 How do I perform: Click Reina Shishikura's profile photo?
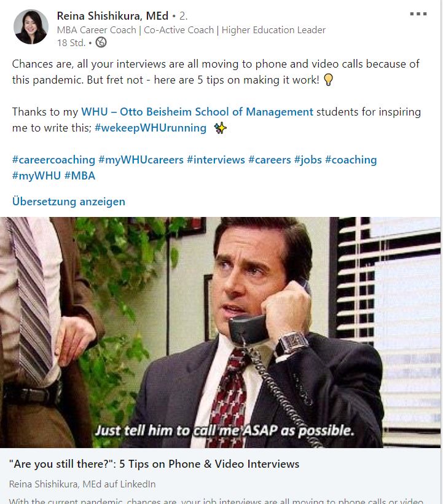(x=31, y=26)
